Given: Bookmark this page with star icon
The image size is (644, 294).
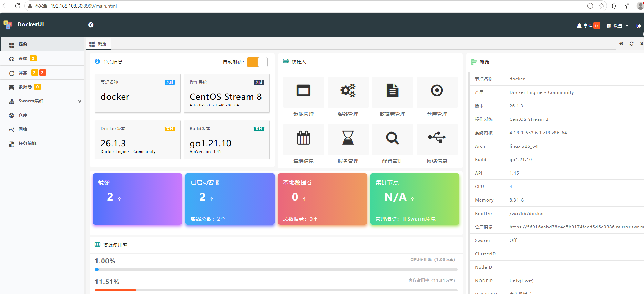Looking at the screenshot, I should [x=602, y=6].
